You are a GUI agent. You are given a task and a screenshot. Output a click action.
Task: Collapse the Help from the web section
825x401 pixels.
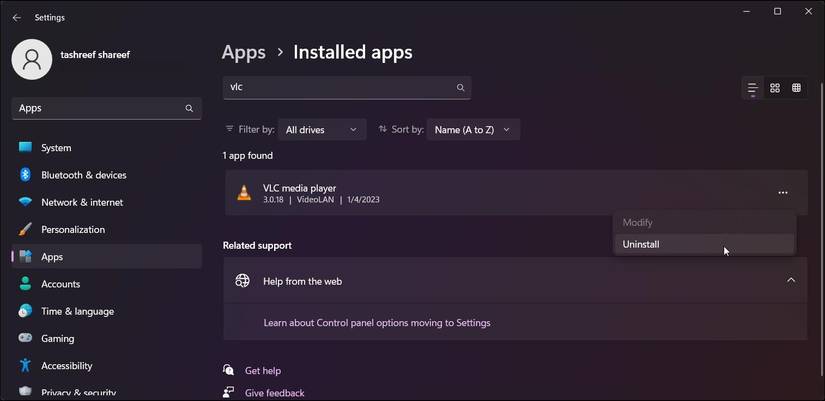click(791, 280)
